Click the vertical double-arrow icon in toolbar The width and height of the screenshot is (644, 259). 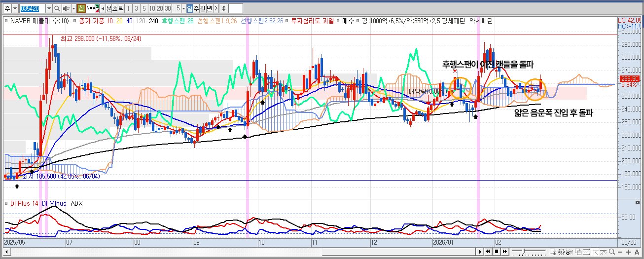point(224,8)
